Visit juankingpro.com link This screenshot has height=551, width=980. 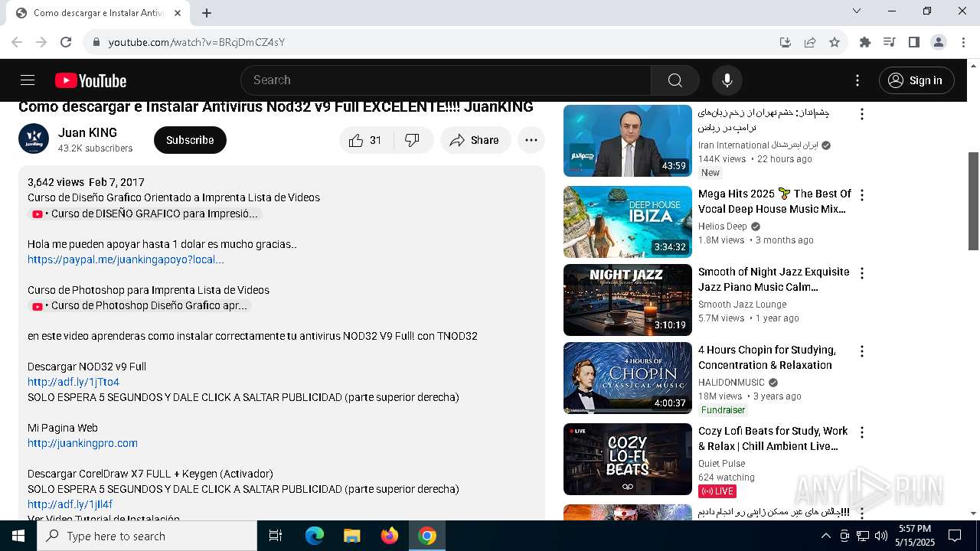pyautogui.click(x=83, y=443)
